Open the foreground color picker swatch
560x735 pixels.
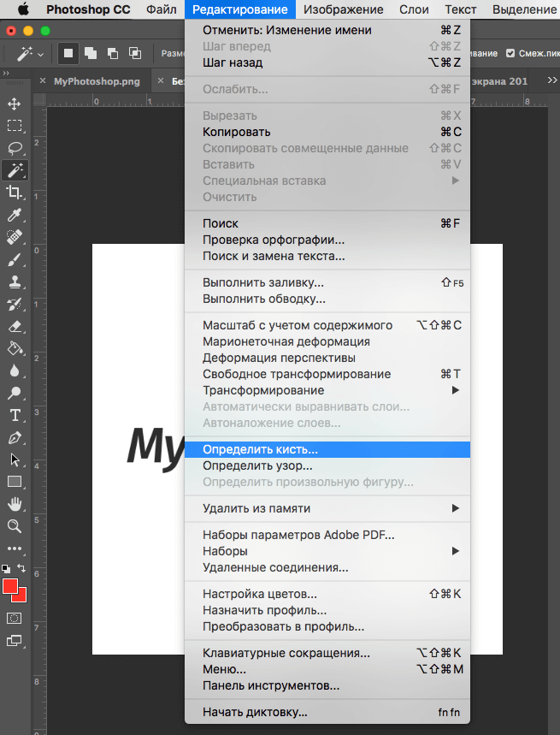tap(10, 586)
